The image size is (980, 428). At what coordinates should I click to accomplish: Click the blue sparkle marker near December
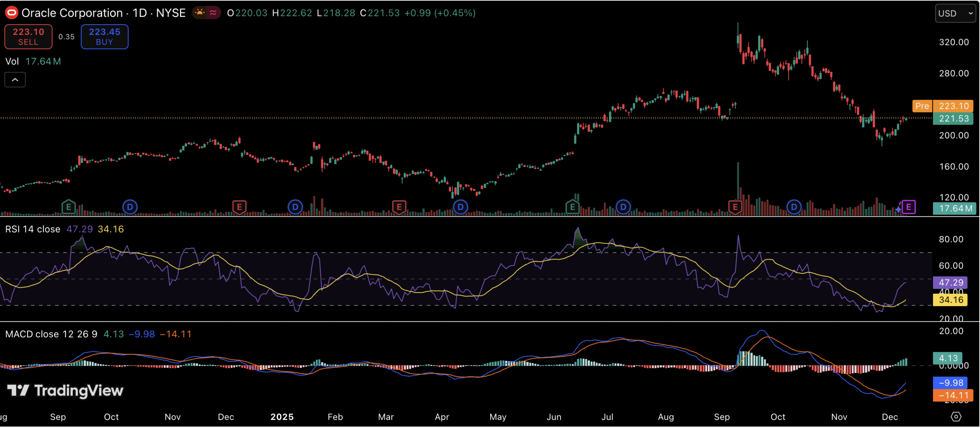[x=898, y=210]
